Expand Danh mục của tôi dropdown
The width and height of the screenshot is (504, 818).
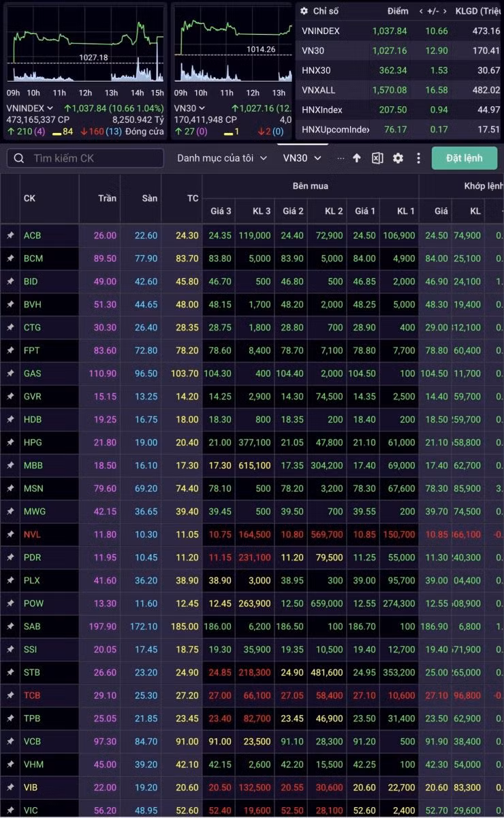click(x=222, y=158)
